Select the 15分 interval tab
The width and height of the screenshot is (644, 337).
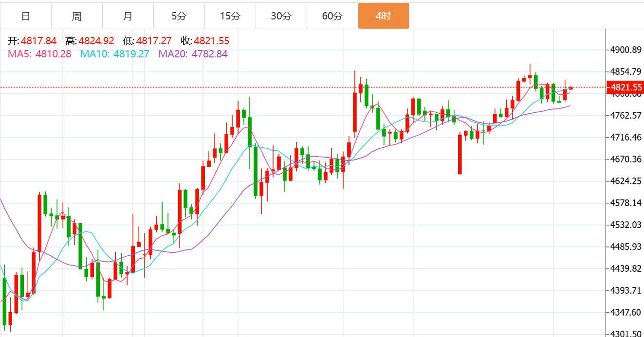coord(230,16)
